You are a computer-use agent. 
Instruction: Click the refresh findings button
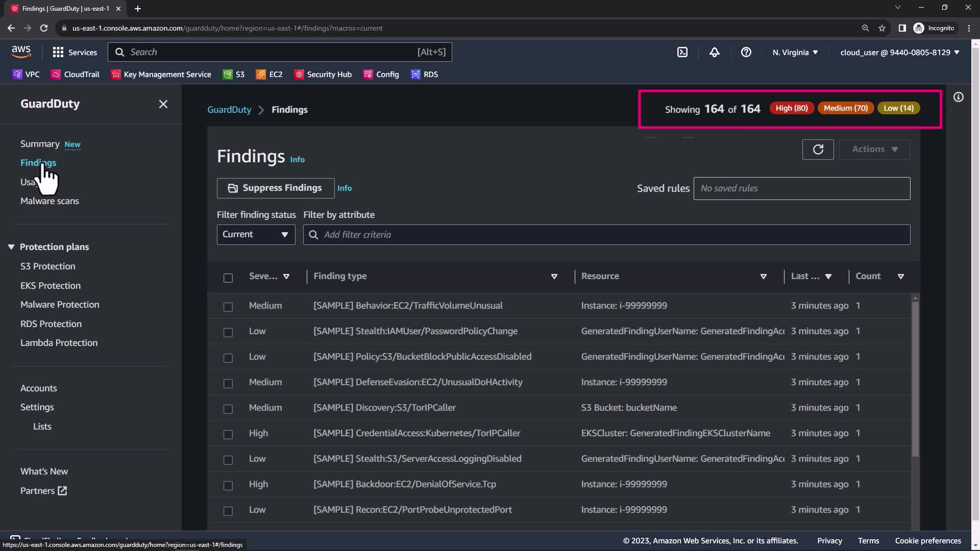(818, 149)
